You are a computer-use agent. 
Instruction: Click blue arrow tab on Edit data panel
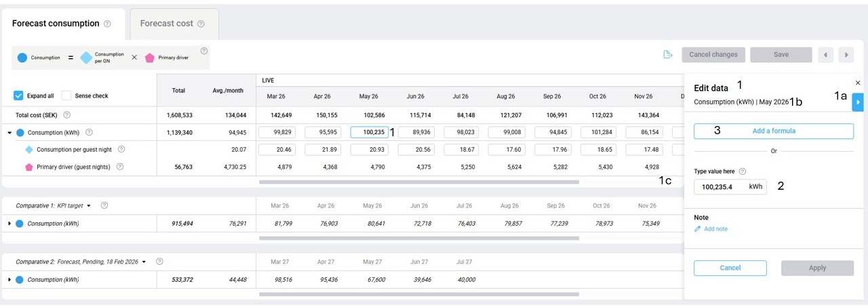(859, 102)
